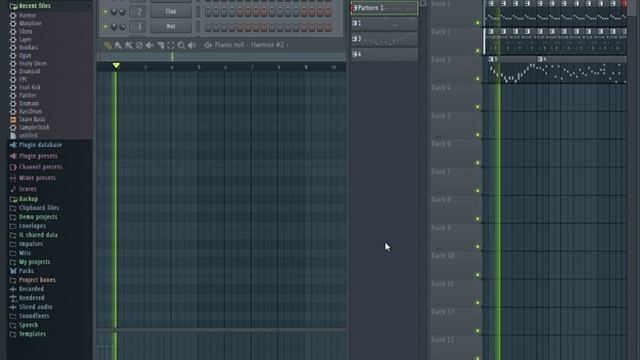
Task: Select the Mute tool in piano roll toolbar
Action: (150, 45)
